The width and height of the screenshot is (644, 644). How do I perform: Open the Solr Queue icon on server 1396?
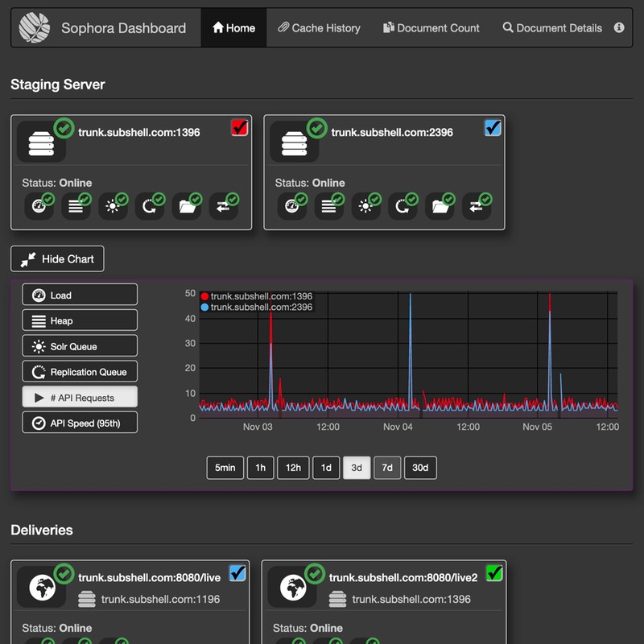[113, 206]
